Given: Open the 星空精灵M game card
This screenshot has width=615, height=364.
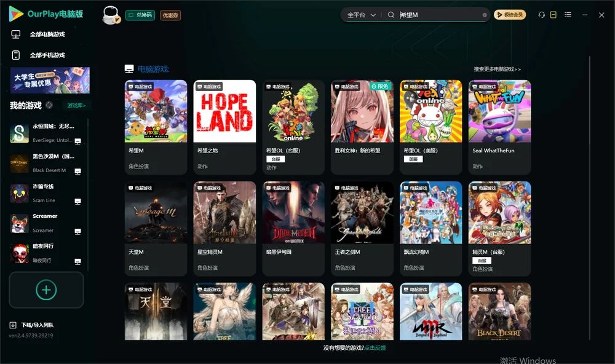Looking at the screenshot, I should tap(224, 229).
